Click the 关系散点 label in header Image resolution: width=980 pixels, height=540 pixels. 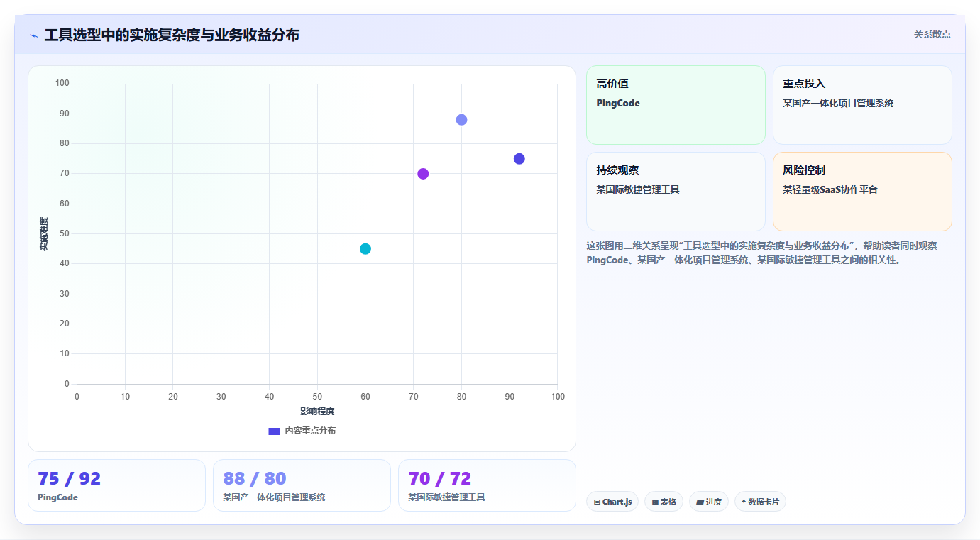point(932,34)
